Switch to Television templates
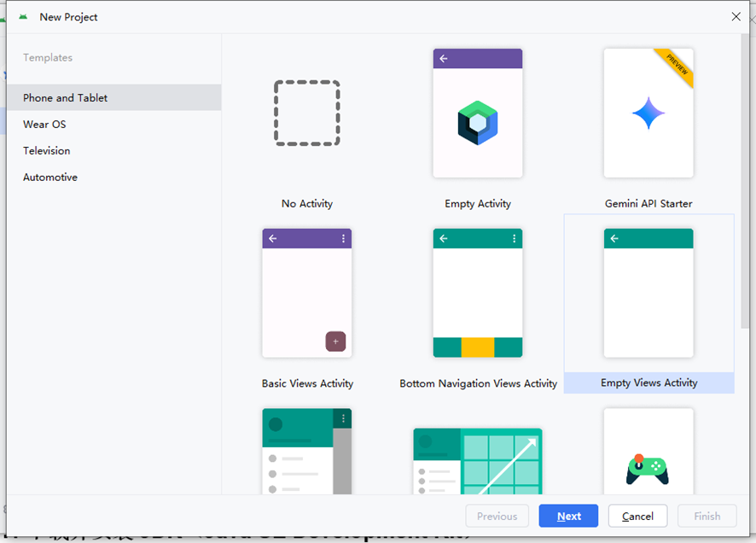The image size is (756, 543). pyautogui.click(x=113, y=151)
